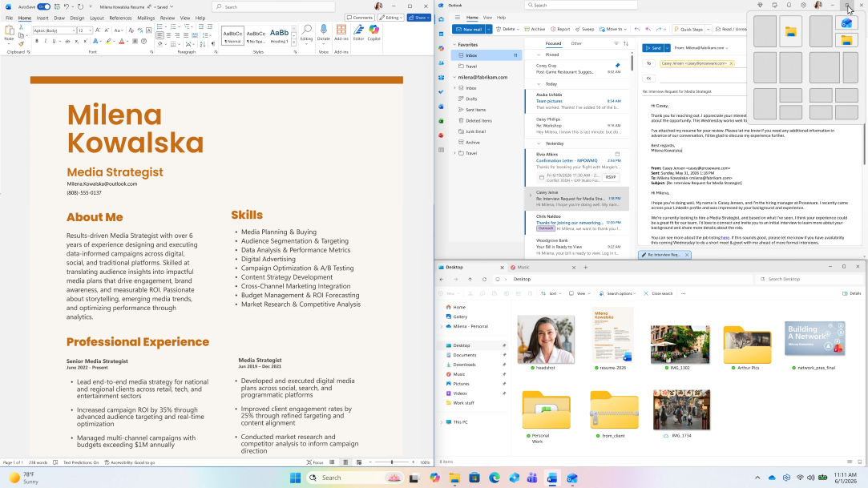Open Calendar in Outlook left rail
This screenshot has height=488, width=868.
[441, 34]
